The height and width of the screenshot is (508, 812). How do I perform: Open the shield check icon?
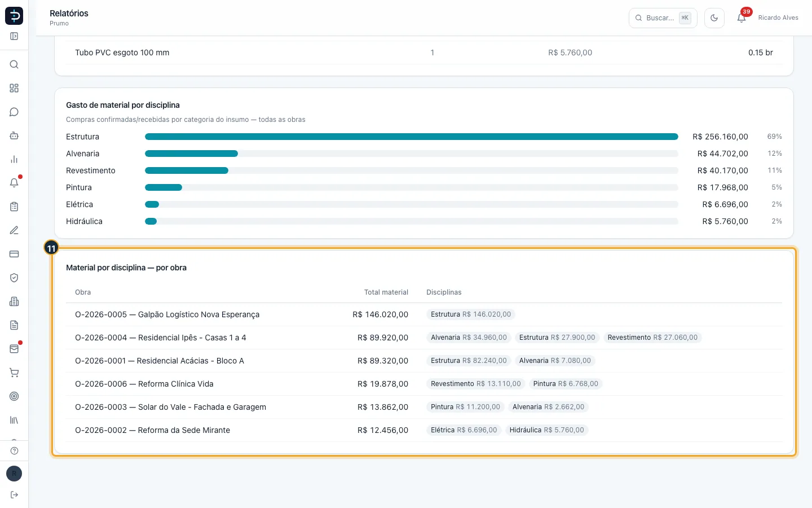click(x=14, y=278)
